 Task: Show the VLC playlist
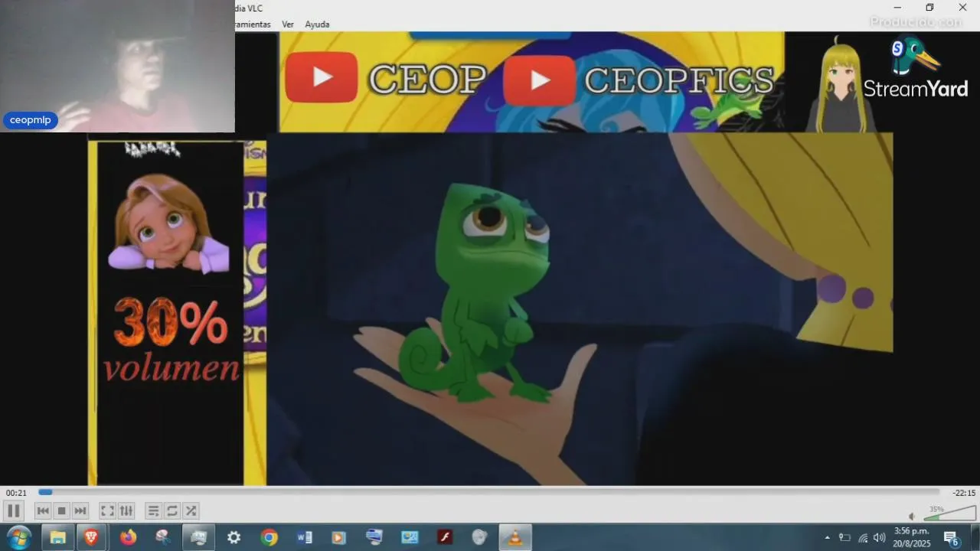(153, 510)
